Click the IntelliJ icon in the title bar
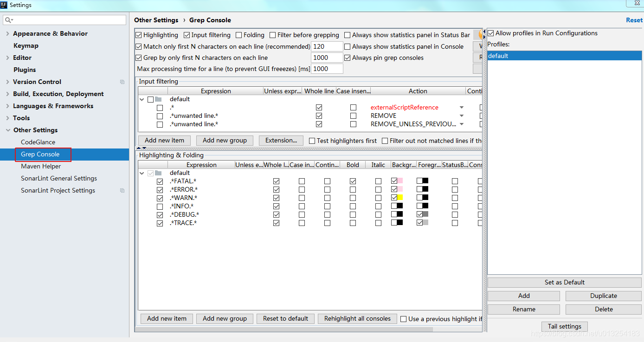644x342 pixels. tap(4, 5)
